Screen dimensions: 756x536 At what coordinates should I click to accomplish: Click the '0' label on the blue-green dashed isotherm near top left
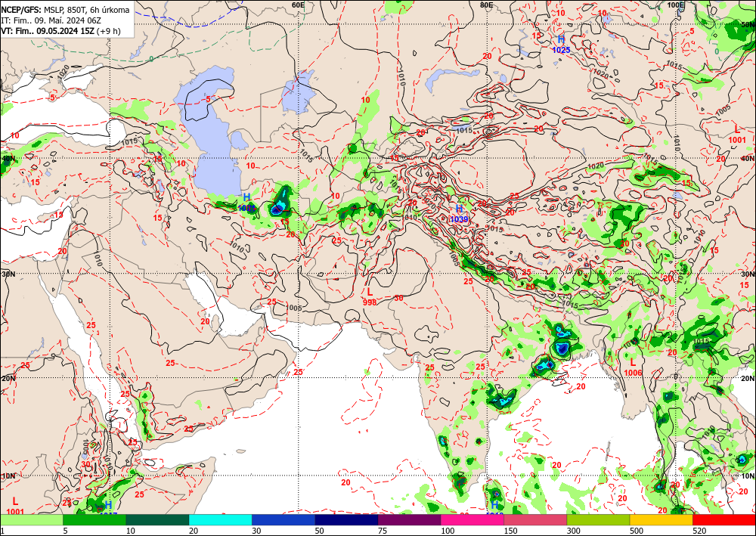(x=151, y=59)
